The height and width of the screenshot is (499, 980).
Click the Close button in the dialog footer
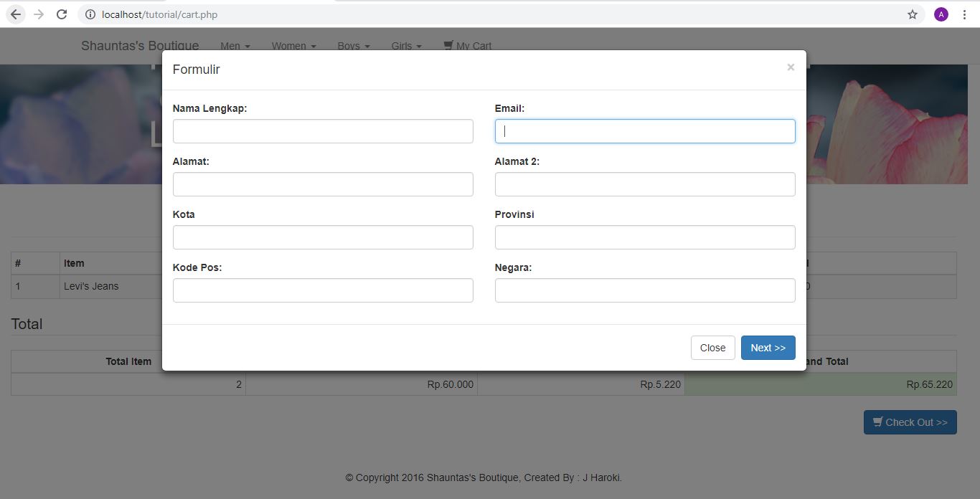click(x=712, y=348)
